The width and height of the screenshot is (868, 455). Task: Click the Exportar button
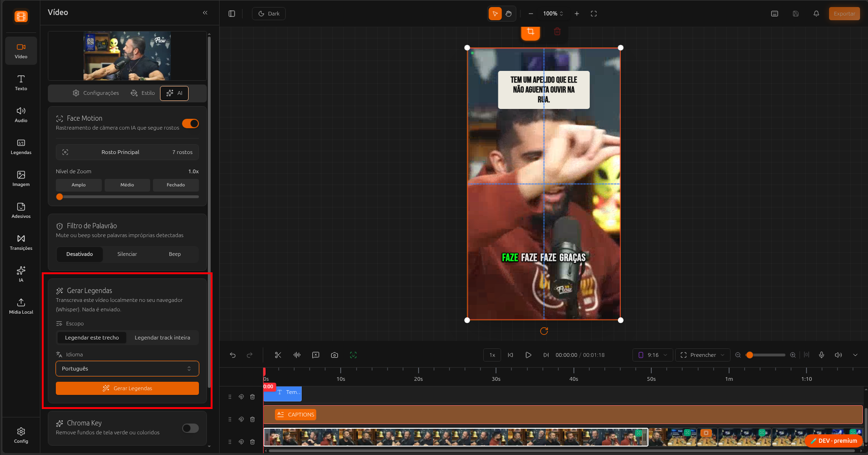pos(844,14)
